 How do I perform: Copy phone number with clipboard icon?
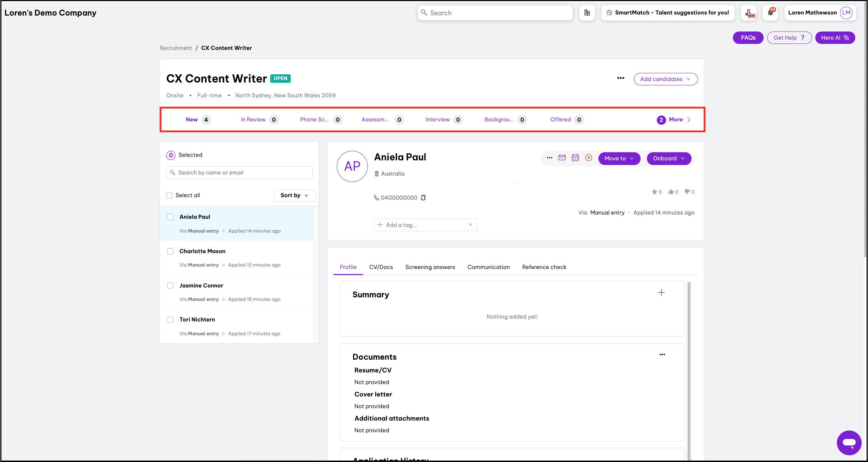tap(423, 198)
